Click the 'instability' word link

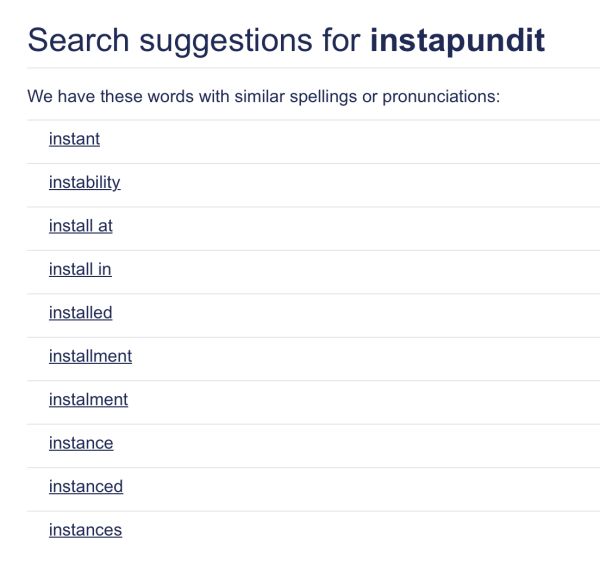[84, 182]
